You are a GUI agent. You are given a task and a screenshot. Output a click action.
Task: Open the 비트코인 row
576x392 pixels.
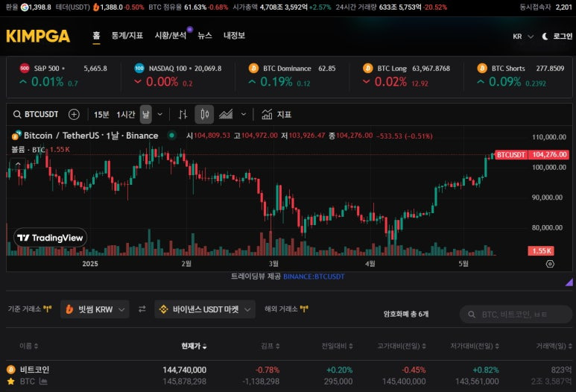click(289, 376)
